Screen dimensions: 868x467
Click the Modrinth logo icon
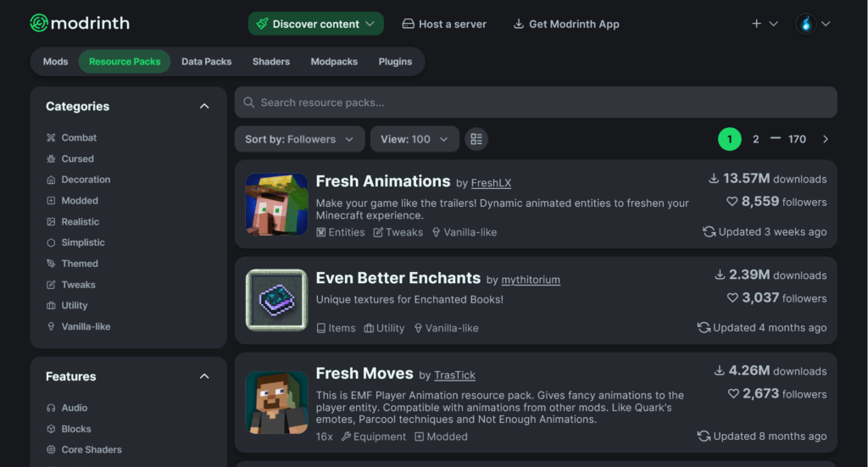click(39, 24)
